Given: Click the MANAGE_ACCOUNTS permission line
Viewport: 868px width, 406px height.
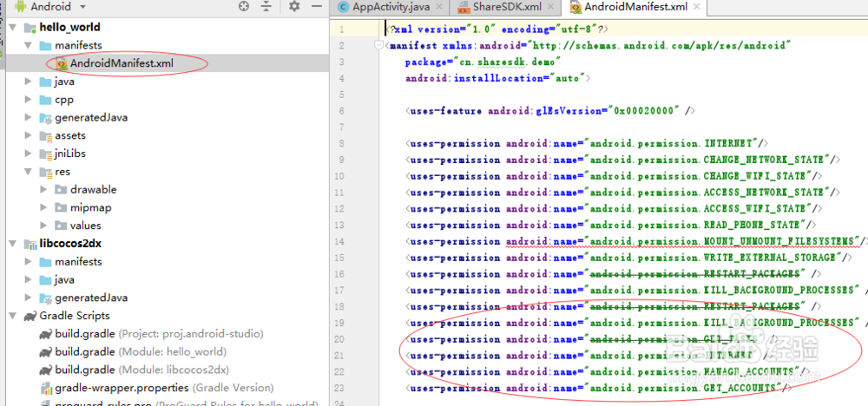Looking at the screenshot, I should (608, 371).
